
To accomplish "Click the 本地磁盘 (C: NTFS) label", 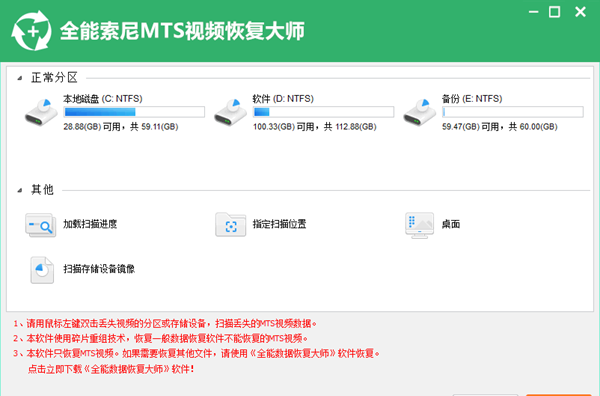I will point(103,99).
